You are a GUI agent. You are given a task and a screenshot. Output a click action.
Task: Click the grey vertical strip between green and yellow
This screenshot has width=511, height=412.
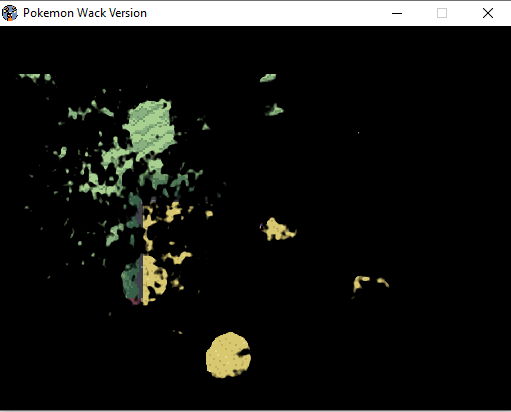point(140,252)
